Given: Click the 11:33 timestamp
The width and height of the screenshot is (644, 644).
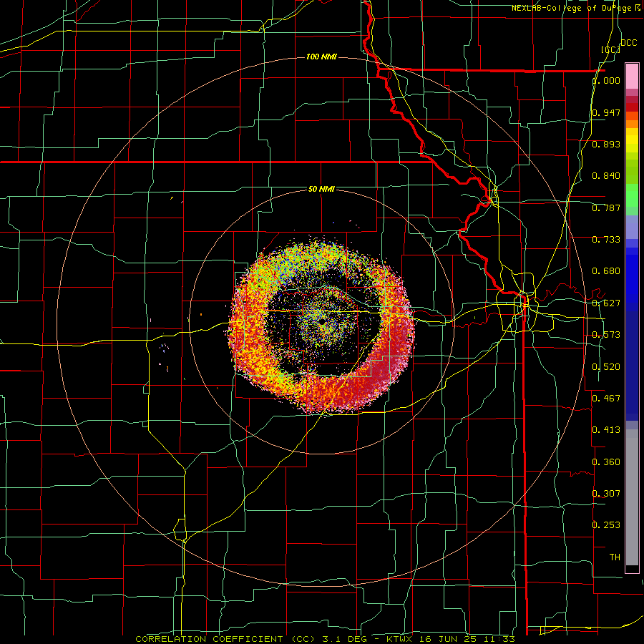Looking at the screenshot, I should coord(500,639).
